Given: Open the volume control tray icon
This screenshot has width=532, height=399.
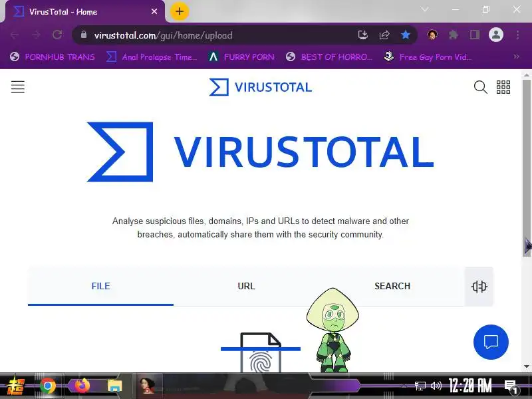Looking at the screenshot, I should point(436,386).
